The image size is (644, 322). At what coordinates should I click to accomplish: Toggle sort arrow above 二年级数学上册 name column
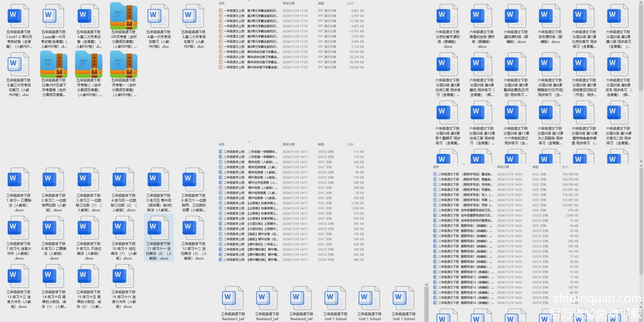(249, 142)
